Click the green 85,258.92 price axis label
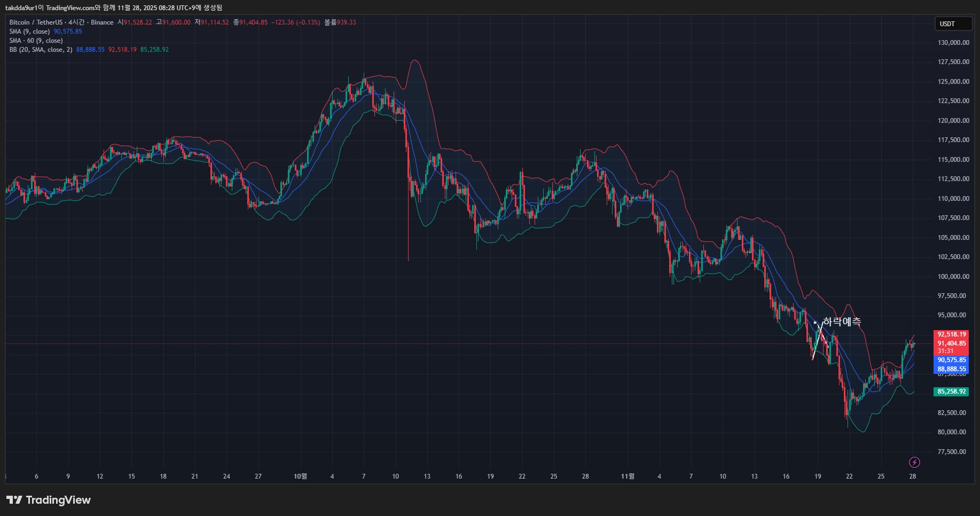 coord(952,392)
